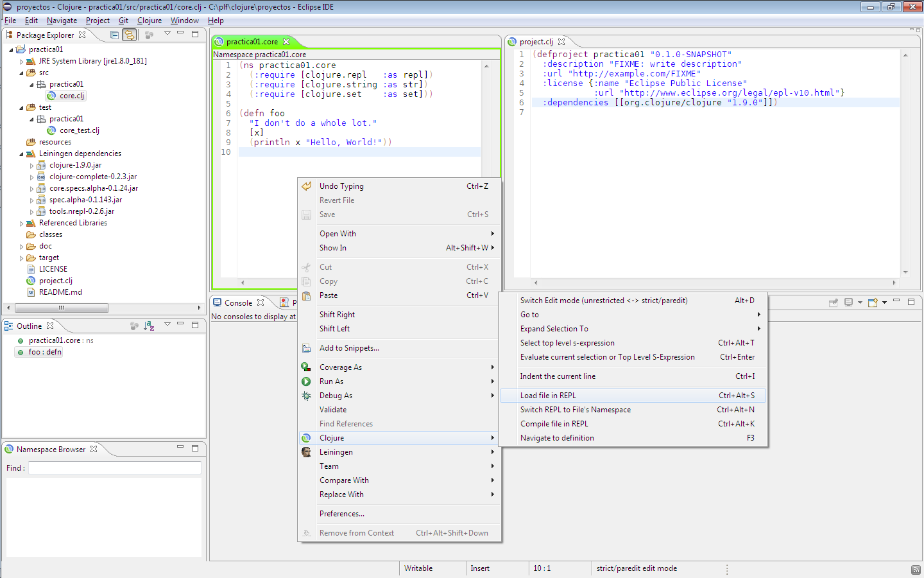
Task: Open the Leiningen submenu
Action: [x=400, y=452]
